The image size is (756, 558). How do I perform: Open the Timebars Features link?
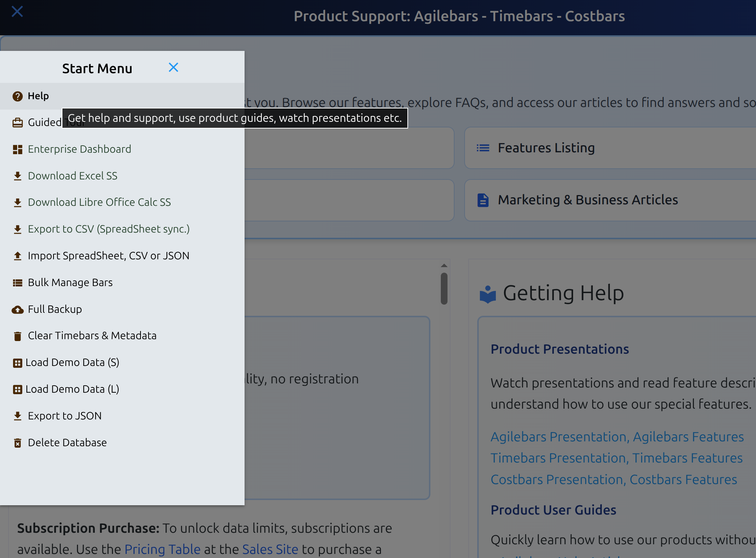687,458
